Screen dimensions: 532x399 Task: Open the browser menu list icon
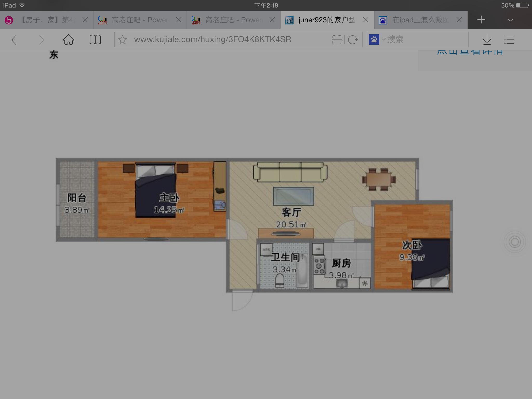[509, 40]
